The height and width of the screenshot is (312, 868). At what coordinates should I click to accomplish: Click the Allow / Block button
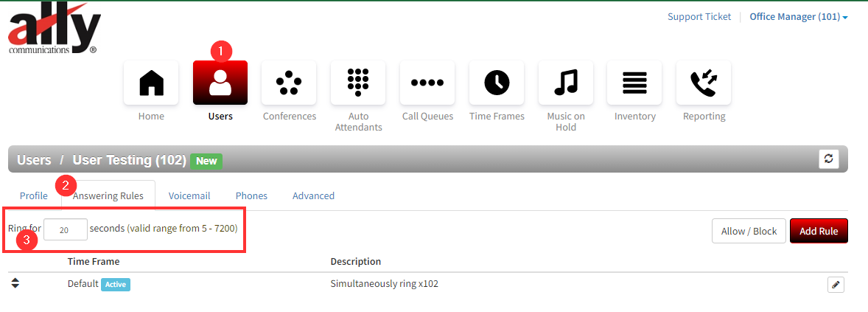pos(749,231)
